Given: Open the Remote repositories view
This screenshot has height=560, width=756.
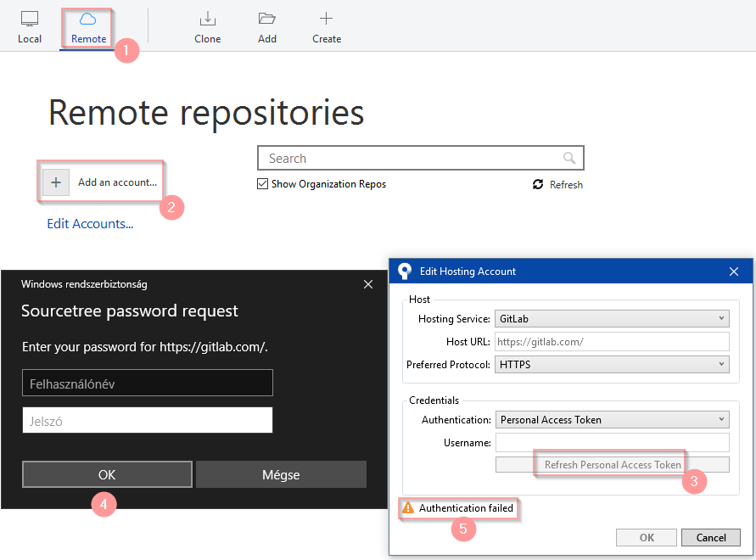Looking at the screenshot, I should pos(86,25).
